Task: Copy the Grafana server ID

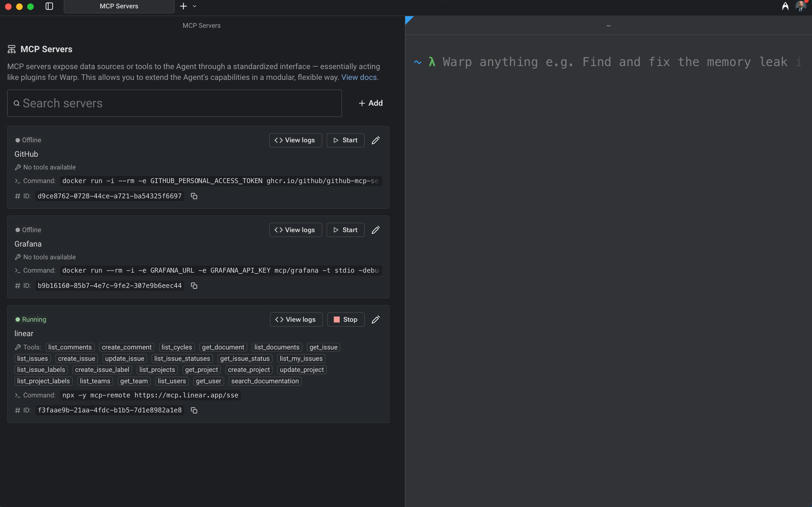Action: 194,286
